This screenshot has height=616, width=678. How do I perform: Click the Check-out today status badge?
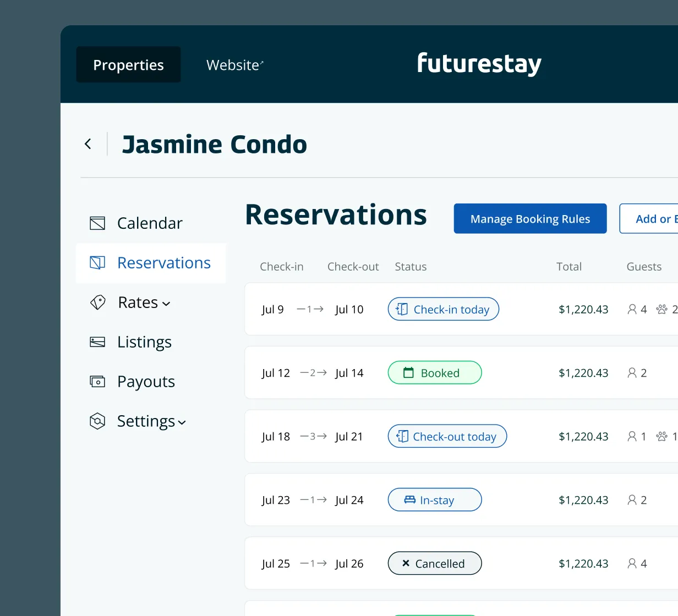pyautogui.click(x=447, y=436)
